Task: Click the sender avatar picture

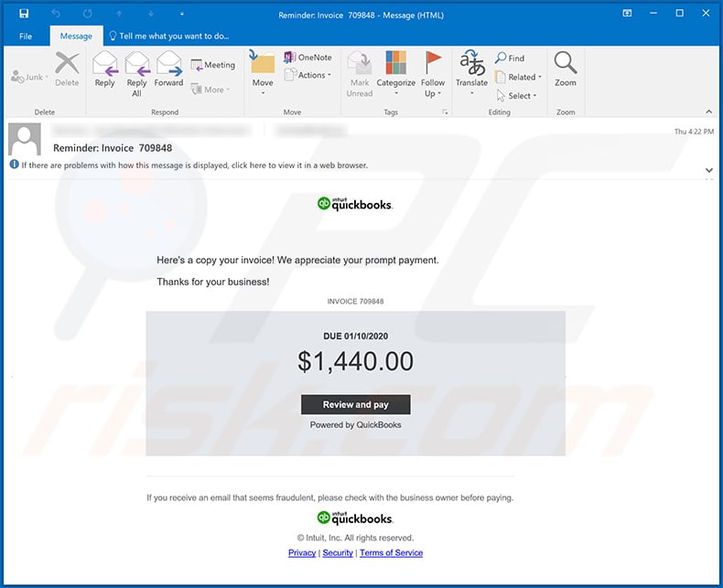Action: [x=25, y=139]
